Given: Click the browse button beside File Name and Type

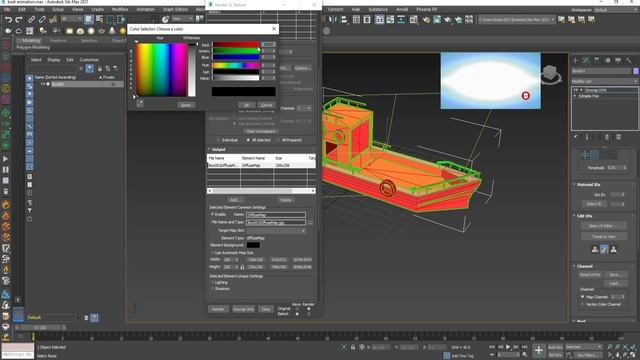Looking at the screenshot, I should (x=310, y=222).
